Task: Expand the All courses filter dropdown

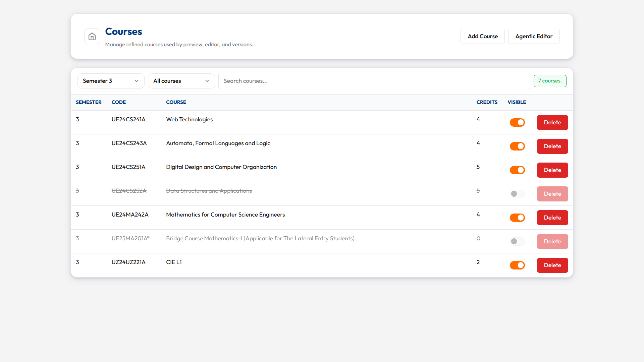Action: pos(181,81)
